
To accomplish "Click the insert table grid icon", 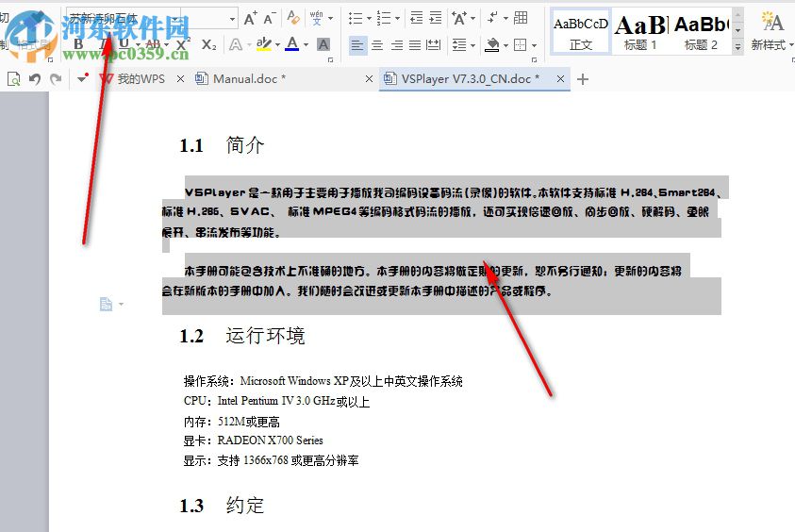I will click(521, 18).
